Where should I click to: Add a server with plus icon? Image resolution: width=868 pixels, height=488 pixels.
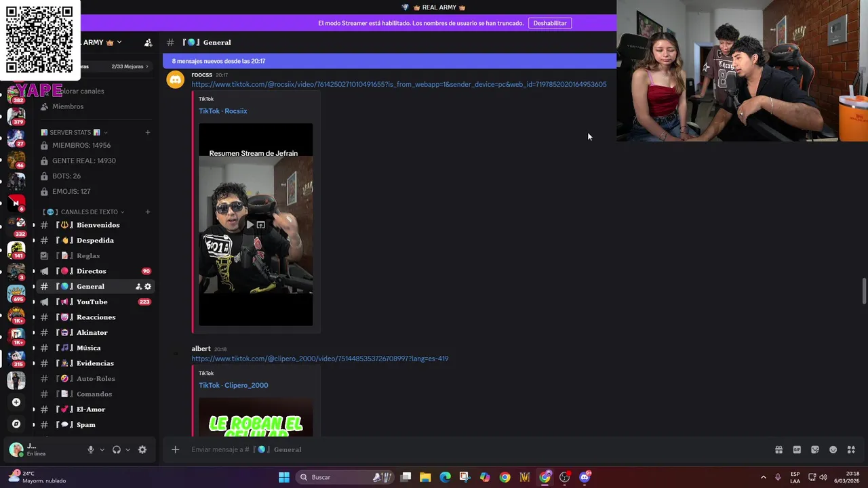[16, 402]
